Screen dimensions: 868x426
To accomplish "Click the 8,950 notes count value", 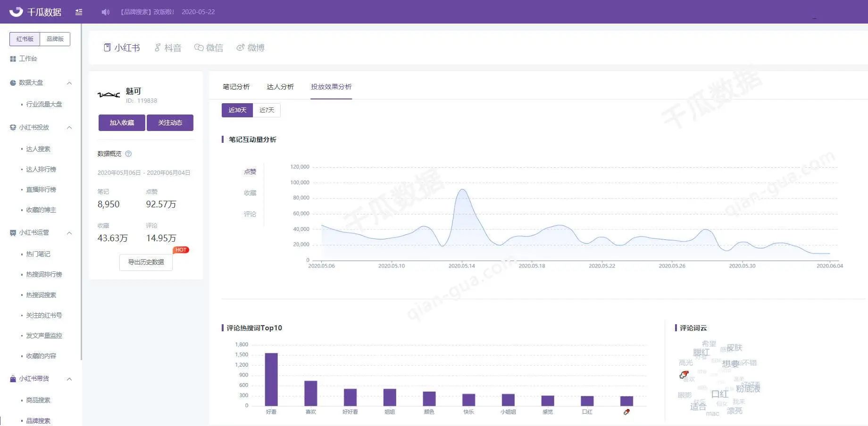I will (108, 205).
